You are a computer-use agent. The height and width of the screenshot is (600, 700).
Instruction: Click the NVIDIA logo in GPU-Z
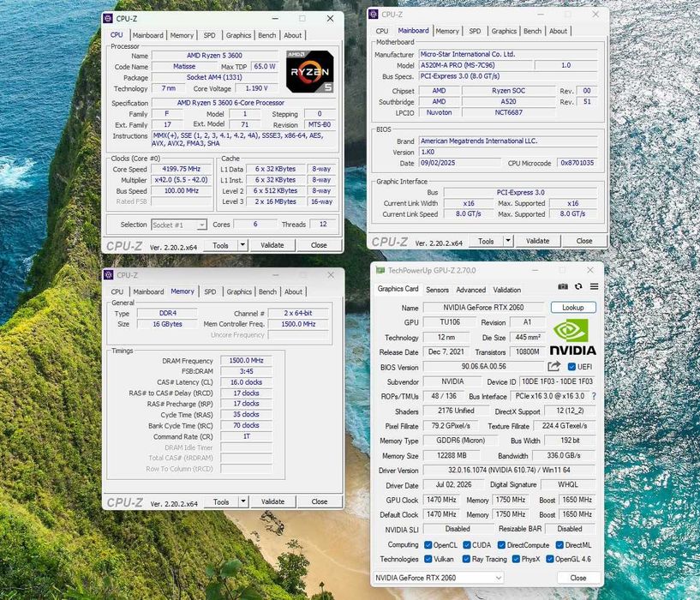tap(573, 338)
